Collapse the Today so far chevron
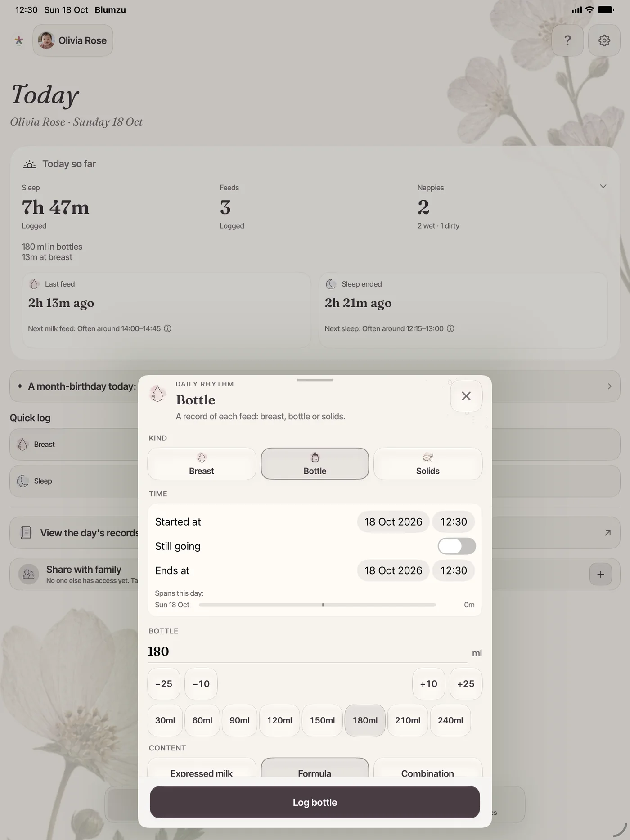The width and height of the screenshot is (630, 840). click(x=603, y=186)
